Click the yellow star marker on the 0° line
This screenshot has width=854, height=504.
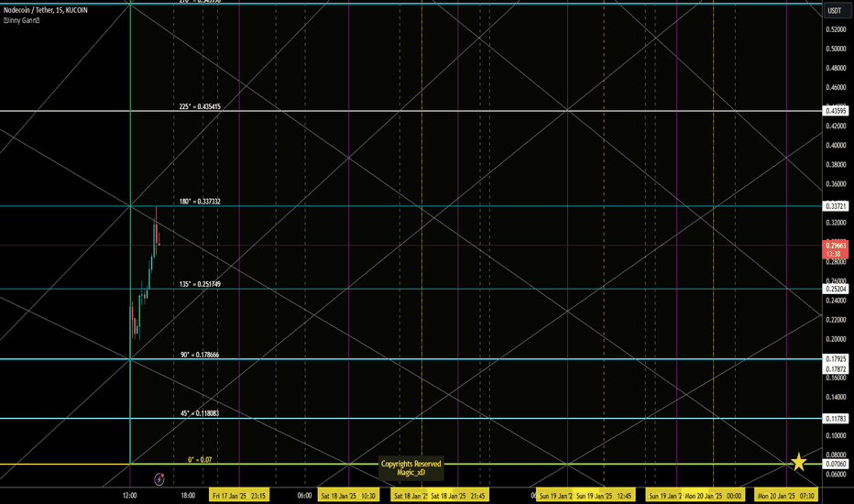pos(798,462)
